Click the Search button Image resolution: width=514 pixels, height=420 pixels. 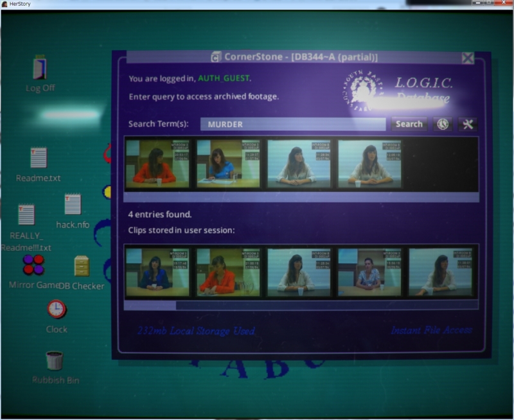[x=409, y=124]
